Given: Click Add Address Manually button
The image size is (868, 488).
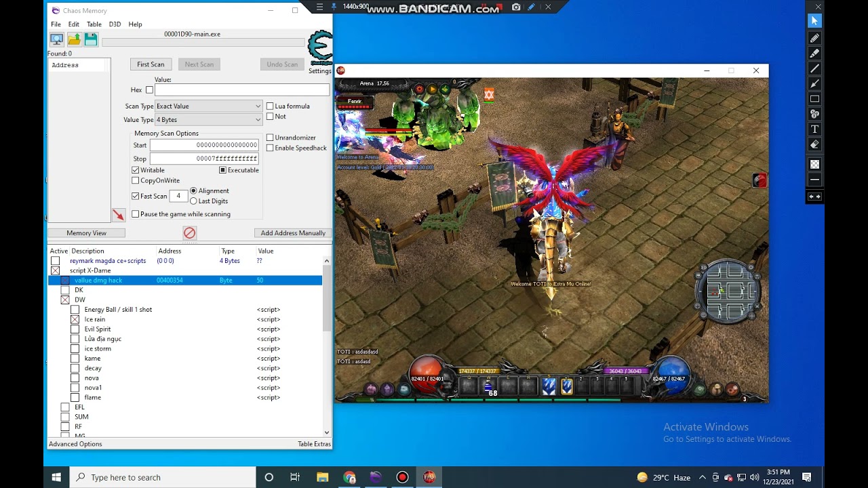Looking at the screenshot, I should coord(293,233).
